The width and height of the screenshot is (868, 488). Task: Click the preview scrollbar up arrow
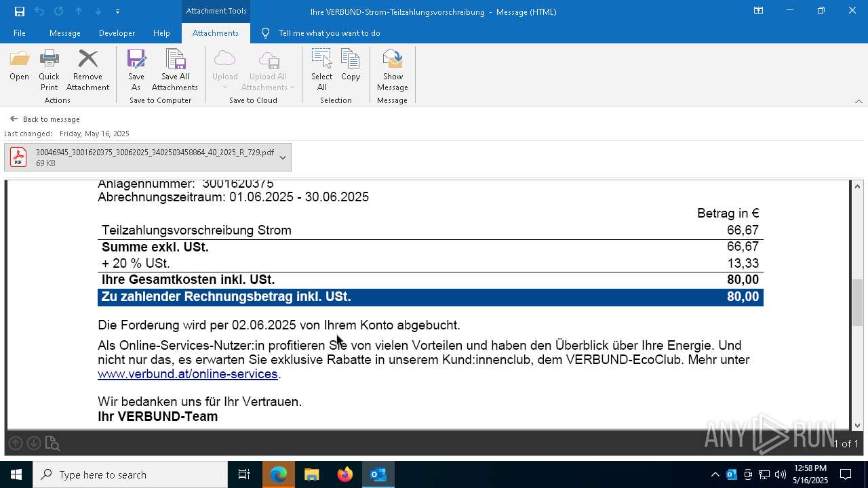[x=857, y=186]
